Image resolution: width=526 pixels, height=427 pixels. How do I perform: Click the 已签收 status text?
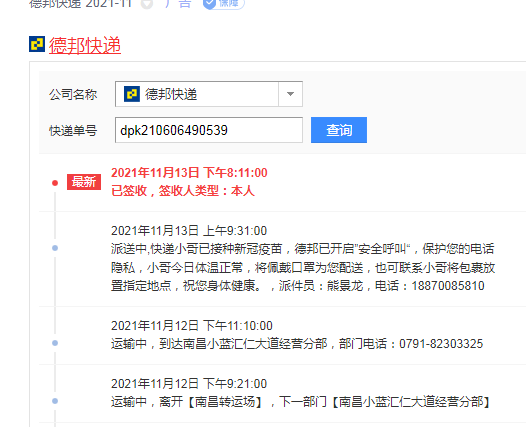[x=129, y=191]
